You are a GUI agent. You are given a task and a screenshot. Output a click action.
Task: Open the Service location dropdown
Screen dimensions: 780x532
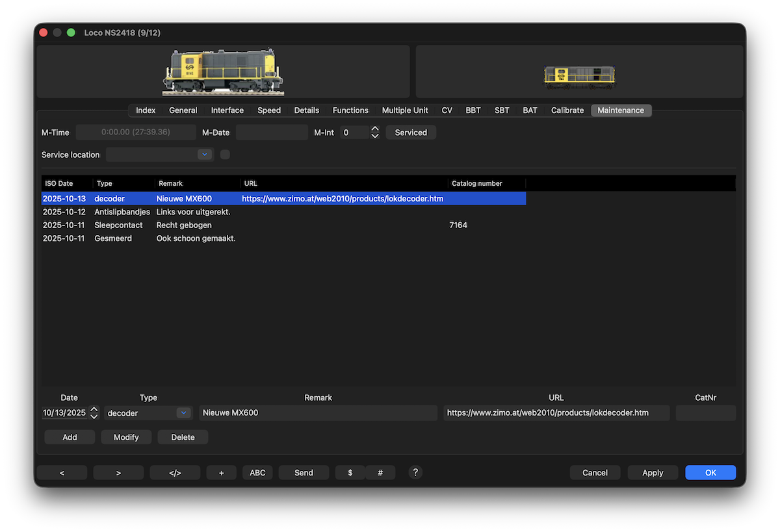tap(204, 155)
